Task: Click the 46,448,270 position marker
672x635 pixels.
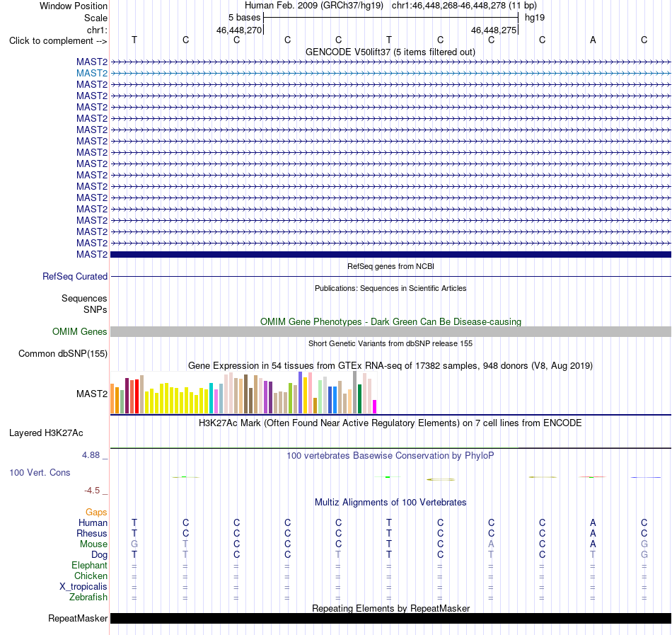Action: coord(238,30)
